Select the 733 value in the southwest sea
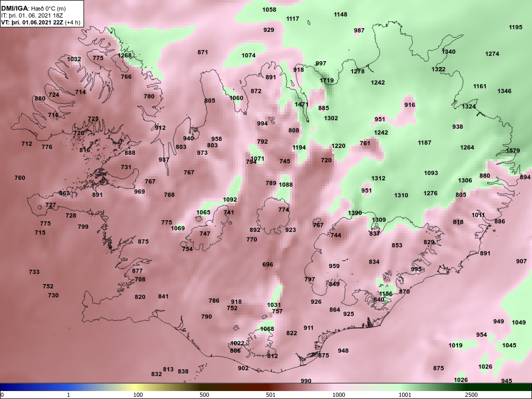Screen dimensions: 532x399 point(34,272)
